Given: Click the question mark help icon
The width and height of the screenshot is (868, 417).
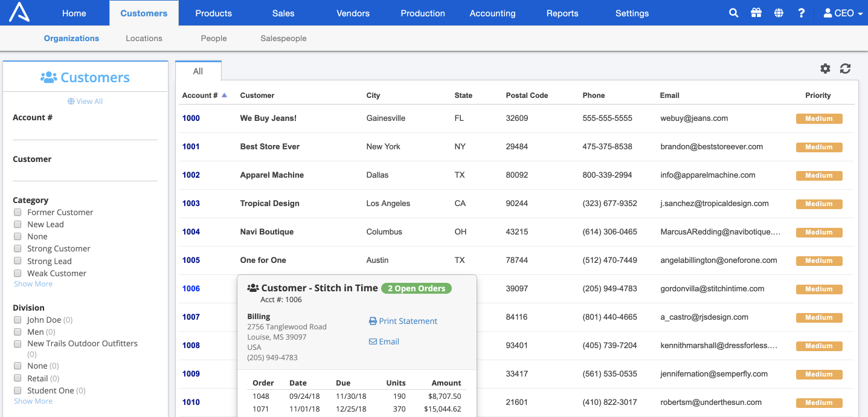Looking at the screenshot, I should click(801, 12).
